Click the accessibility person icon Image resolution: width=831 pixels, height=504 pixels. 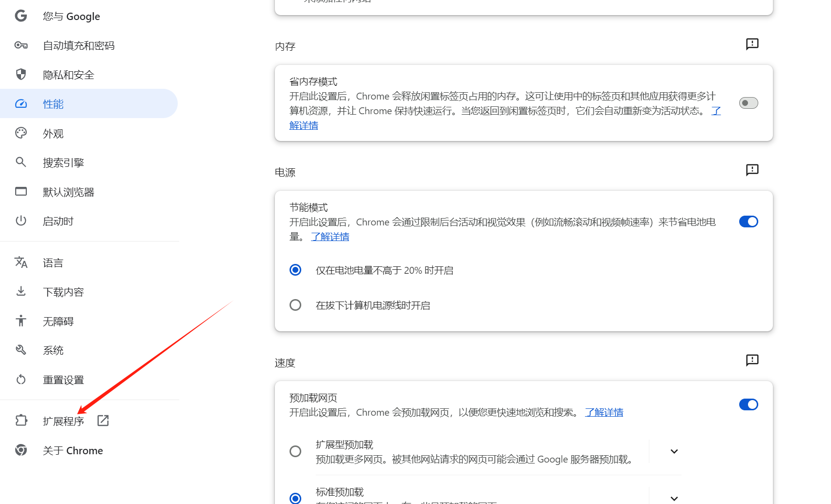pyautogui.click(x=21, y=321)
